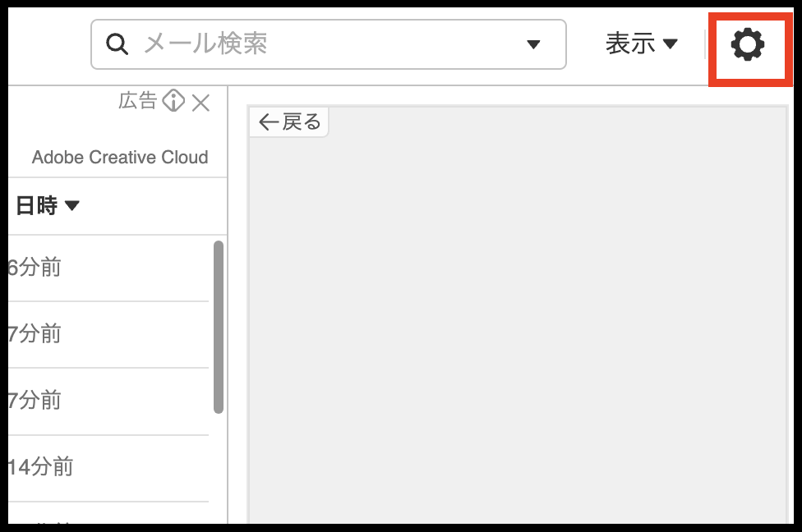Open the Adobe Creative Cloud ad link
The height and width of the screenshot is (532, 802).
click(x=120, y=157)
